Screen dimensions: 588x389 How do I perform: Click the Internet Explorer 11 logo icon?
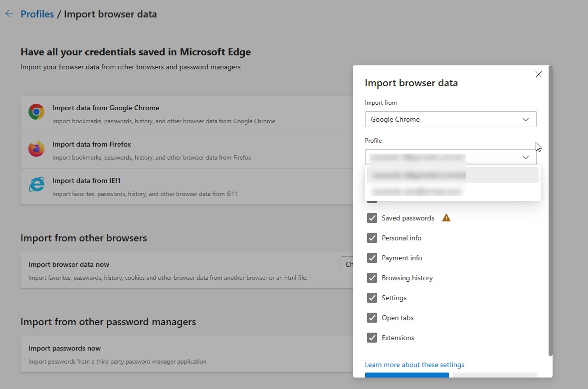36,185
